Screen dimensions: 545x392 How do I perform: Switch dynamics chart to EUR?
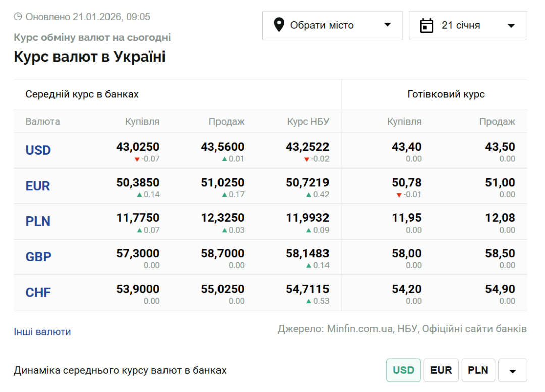coord(441,370)
